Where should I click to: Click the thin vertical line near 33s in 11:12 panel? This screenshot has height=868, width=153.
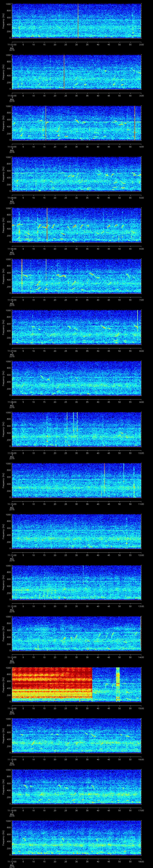pyautogui.click(x=83, y=574)
